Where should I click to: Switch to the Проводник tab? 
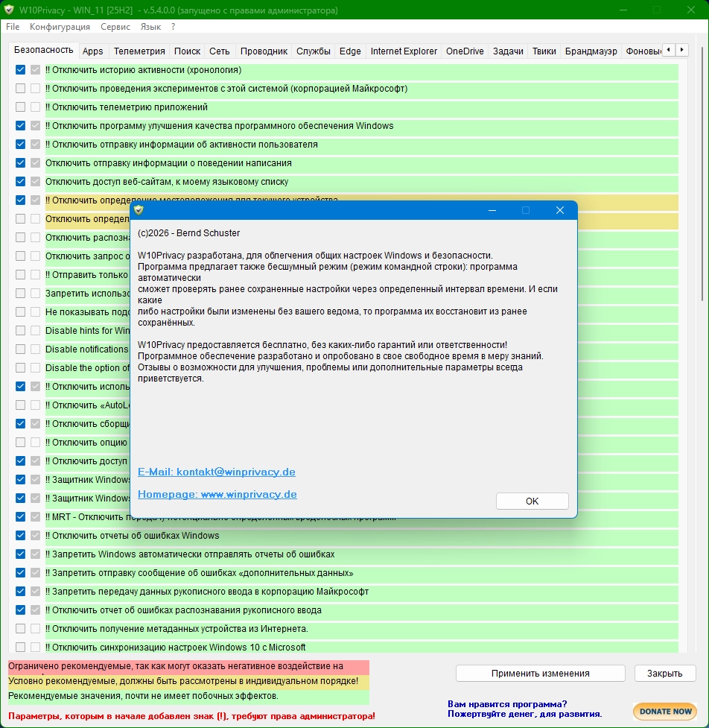point(264,51)
